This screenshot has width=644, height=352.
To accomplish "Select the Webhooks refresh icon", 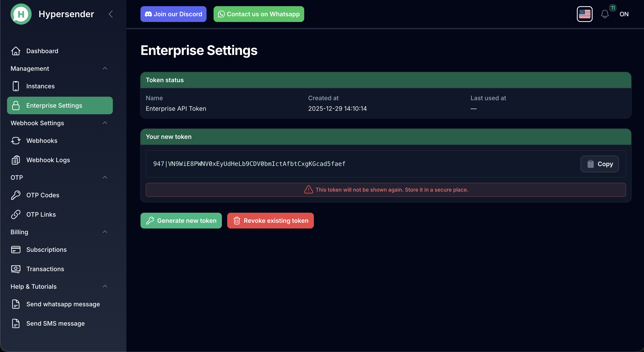I will [16, 141].
